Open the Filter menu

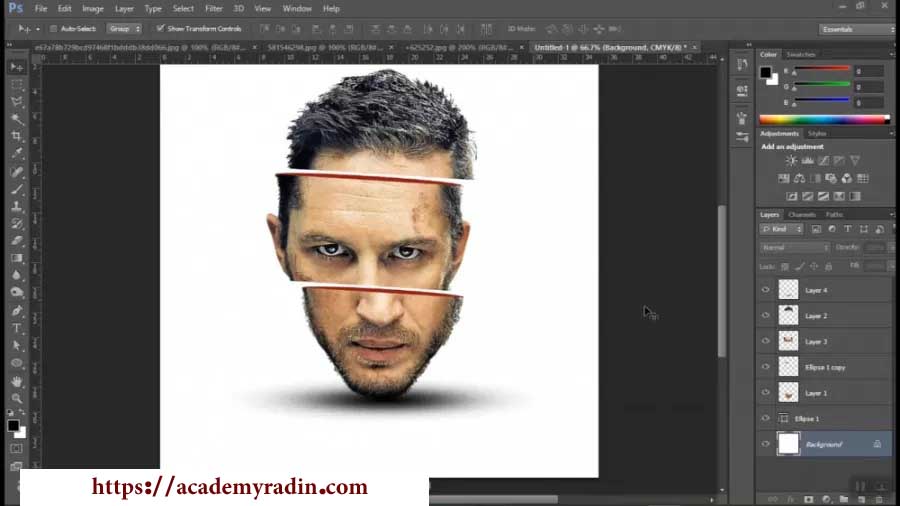213,8
